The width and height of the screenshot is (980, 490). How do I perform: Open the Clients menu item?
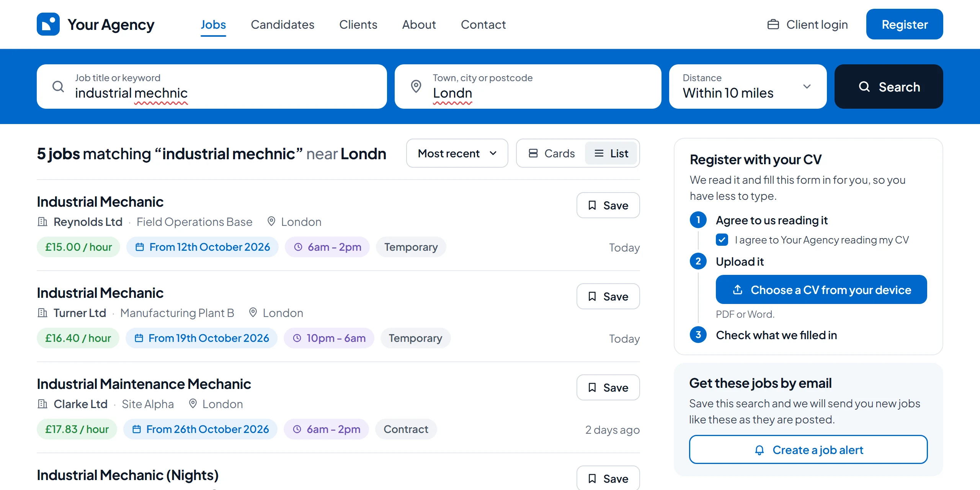point(358,24)
